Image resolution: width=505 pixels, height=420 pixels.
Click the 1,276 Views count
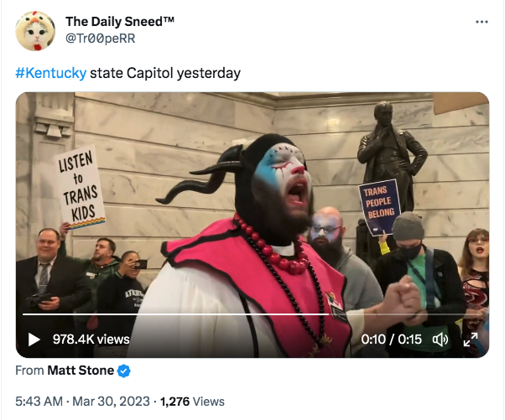tap(192, 402)
